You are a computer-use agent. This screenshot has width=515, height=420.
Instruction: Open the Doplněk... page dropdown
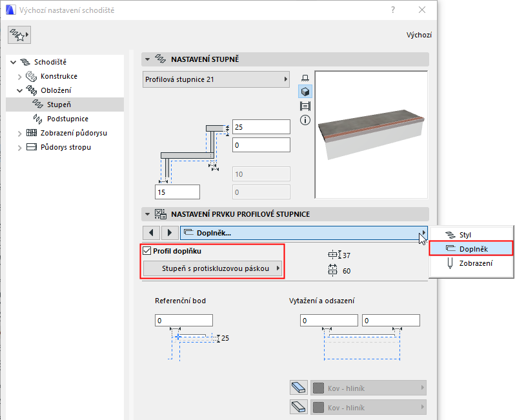click(x=304, y=233)
